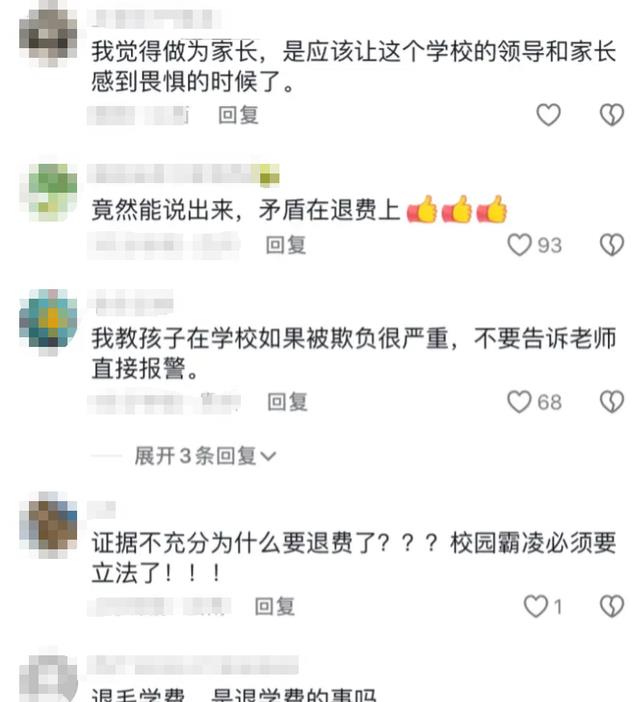Open the brown avatar of fourth commenter
The height and width of the screenshot is (702, 640).
click(48, 524)
